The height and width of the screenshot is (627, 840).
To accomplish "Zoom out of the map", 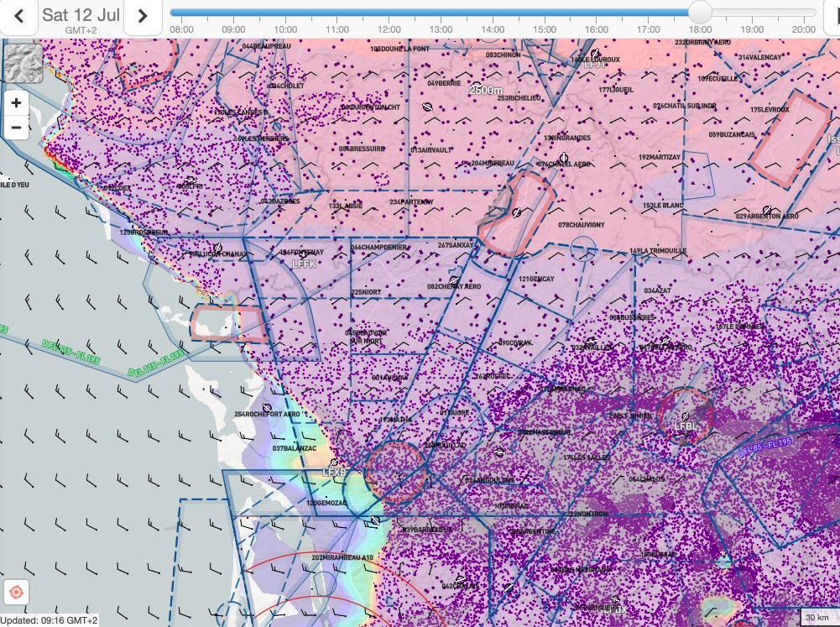I will 17,128.
